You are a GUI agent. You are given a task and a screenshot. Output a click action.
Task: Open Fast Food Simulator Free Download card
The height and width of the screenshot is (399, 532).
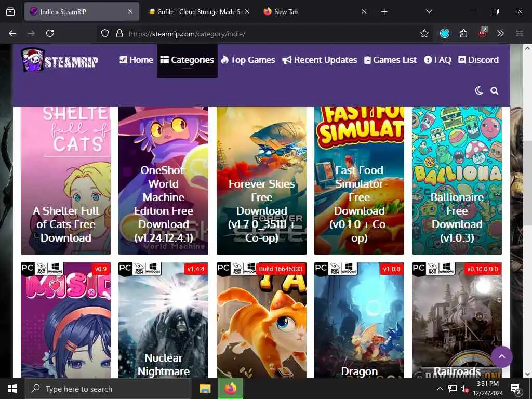(x=359, y=180)
